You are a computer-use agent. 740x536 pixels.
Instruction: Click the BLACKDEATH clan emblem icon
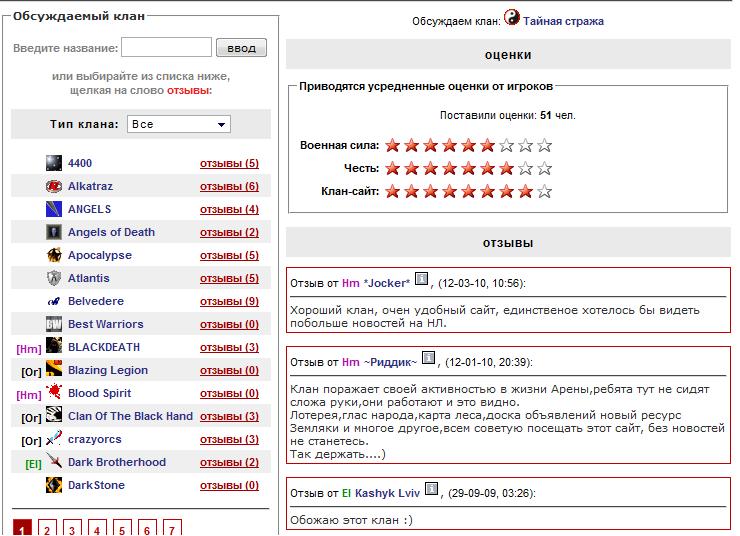click(54, 345)
